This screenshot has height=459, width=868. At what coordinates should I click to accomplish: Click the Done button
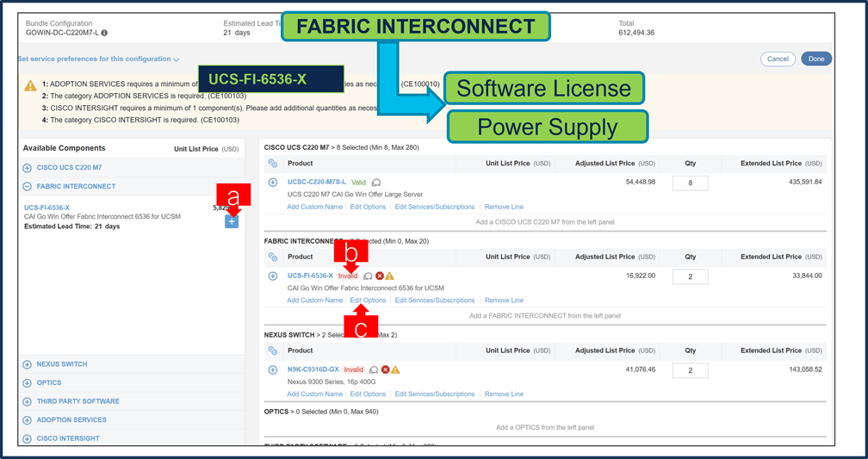pos(816,59)
